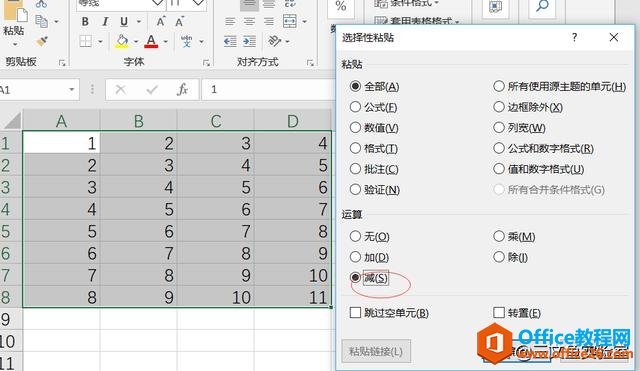Open the Font Color dropdown arrow
This screenshot has height=371, width=640.
[x=166, y=42]
